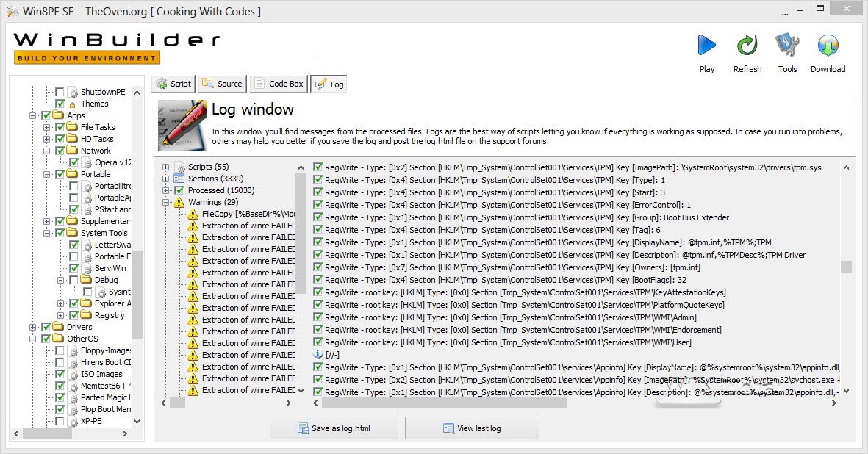The height and width of the screenshot is (454, 868).
Task: Expand the HD Tasks node
Action: [47, 139]
